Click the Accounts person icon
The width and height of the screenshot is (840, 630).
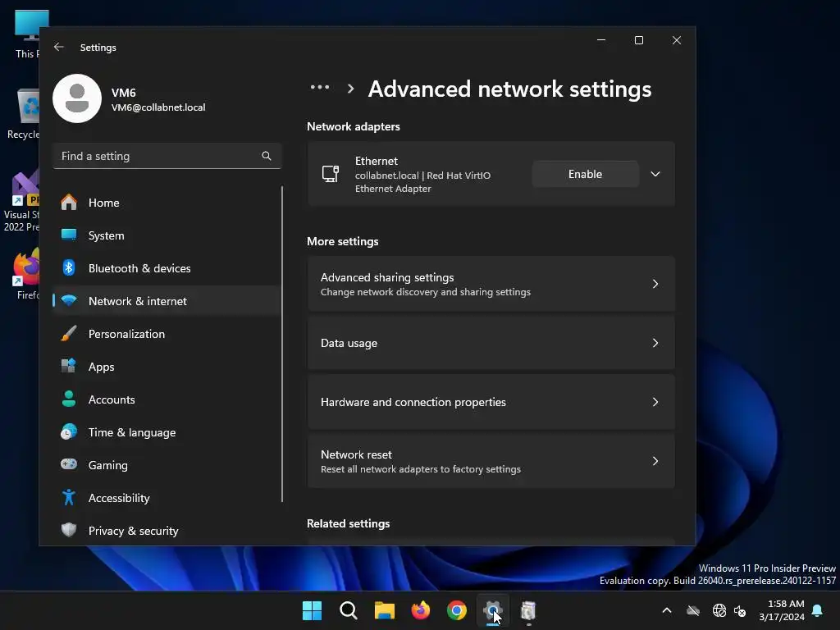pos(69,399)
